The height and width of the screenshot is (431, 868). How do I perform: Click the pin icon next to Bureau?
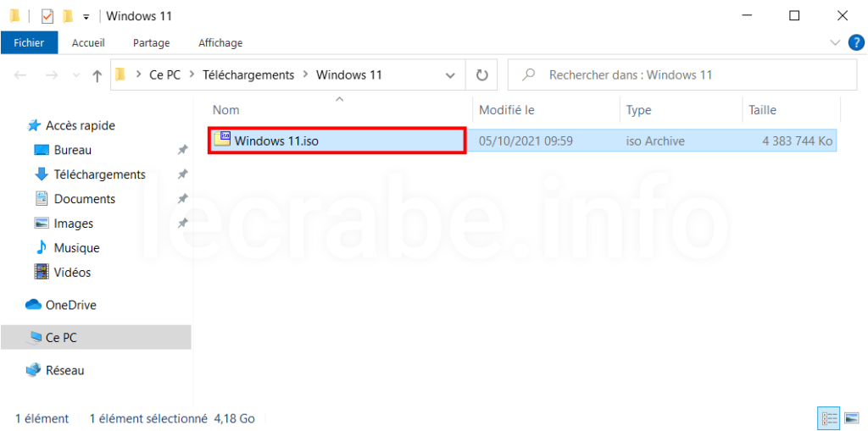[x=182, y=150]
